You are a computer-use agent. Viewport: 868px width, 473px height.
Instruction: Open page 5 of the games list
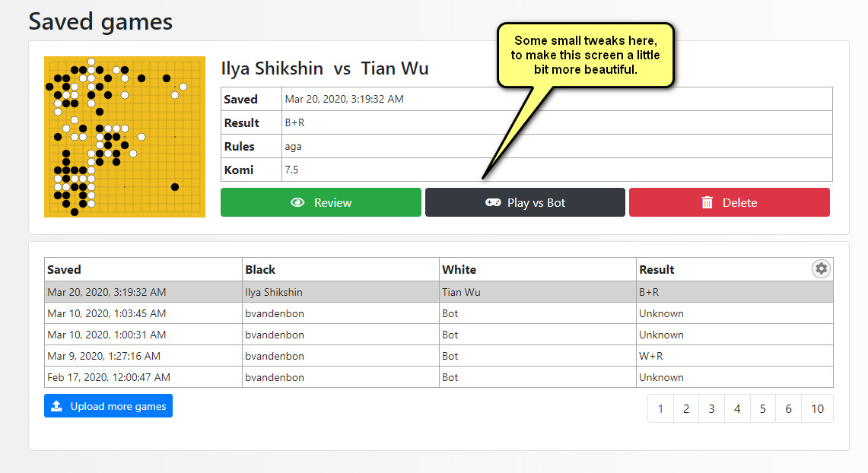point(762,408)
